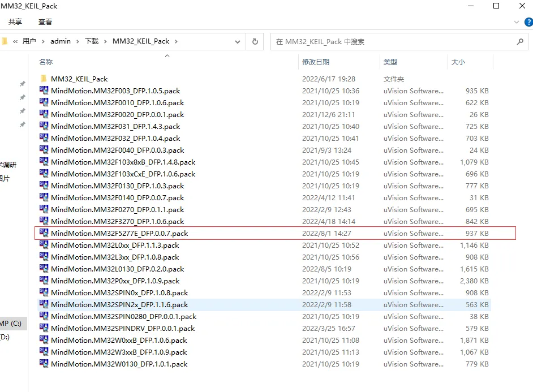
Task: Click the file name MindMotion.MM32L0130_DFP.0.2.0.pack
Action: [117, 269]
